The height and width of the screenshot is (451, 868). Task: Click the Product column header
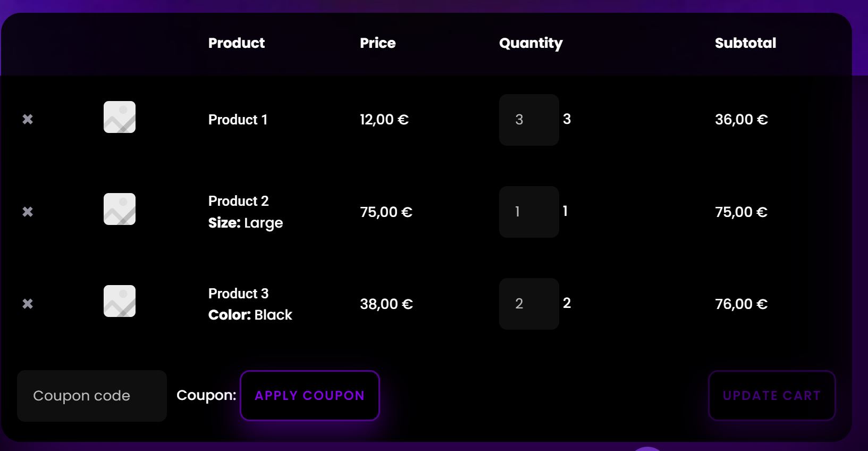(x=236, y=43)
